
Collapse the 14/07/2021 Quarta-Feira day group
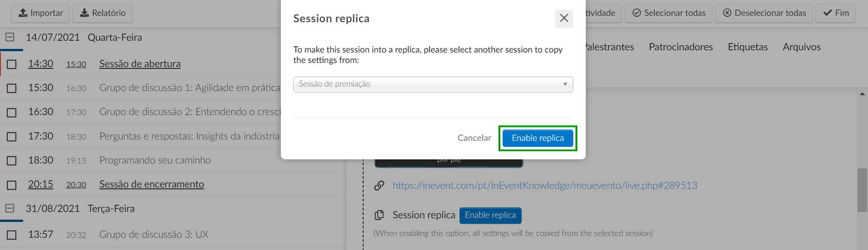[10, 38]
